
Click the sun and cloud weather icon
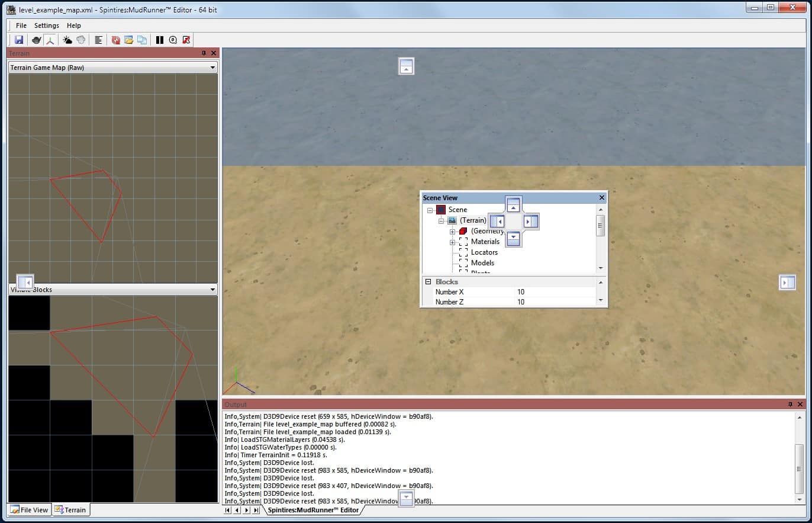coord(67,40)
